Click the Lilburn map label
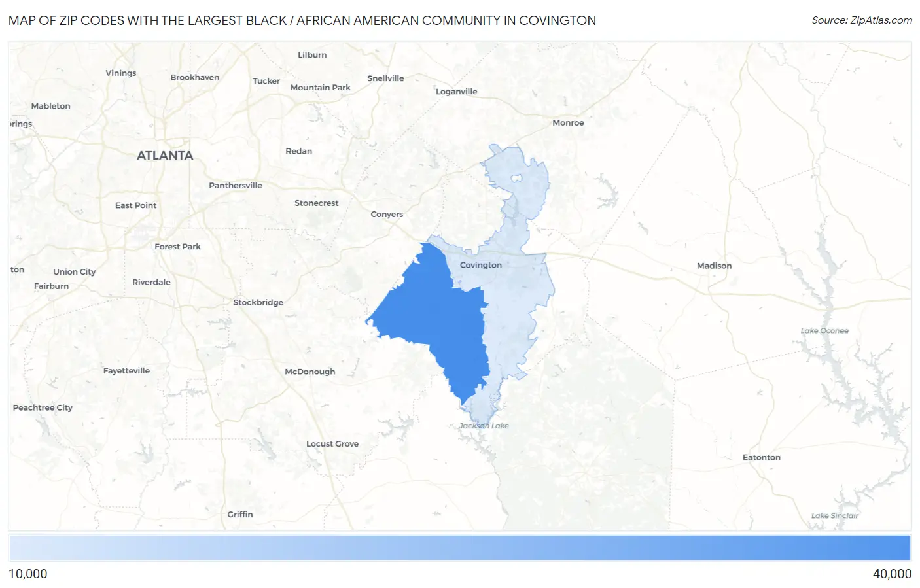This screenshot has height=588, width=920. (x=312, y=55)
